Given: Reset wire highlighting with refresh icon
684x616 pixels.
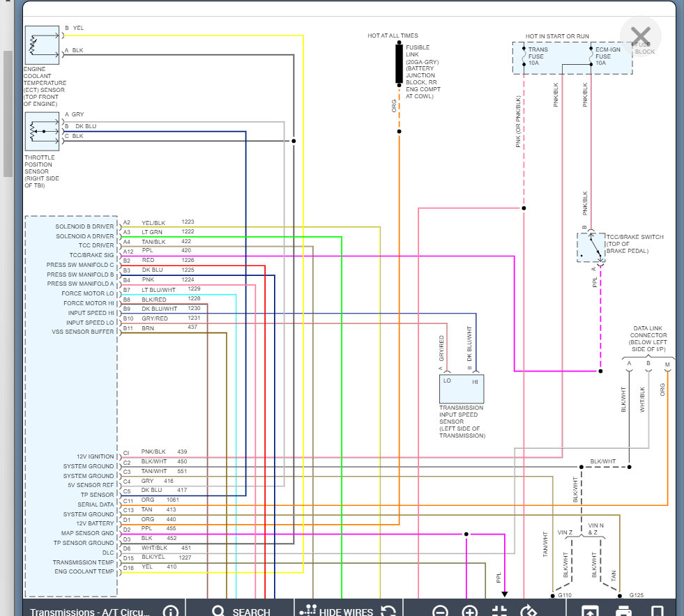Looking at the screenshot, I should pos(388,610).
